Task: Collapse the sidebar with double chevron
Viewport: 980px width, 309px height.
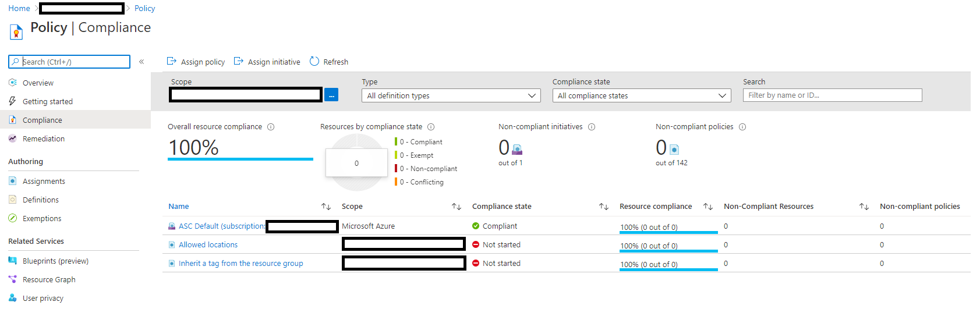Action: (x=141, y=62)
